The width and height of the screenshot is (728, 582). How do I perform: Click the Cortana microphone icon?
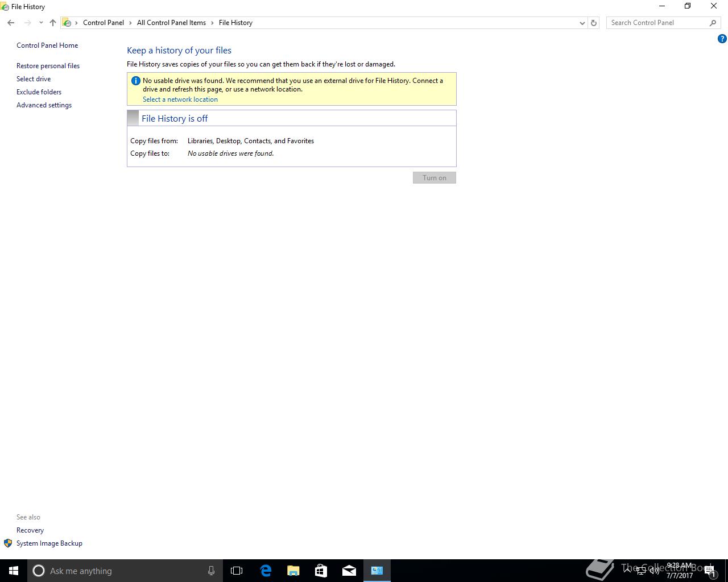click(211, 571)
